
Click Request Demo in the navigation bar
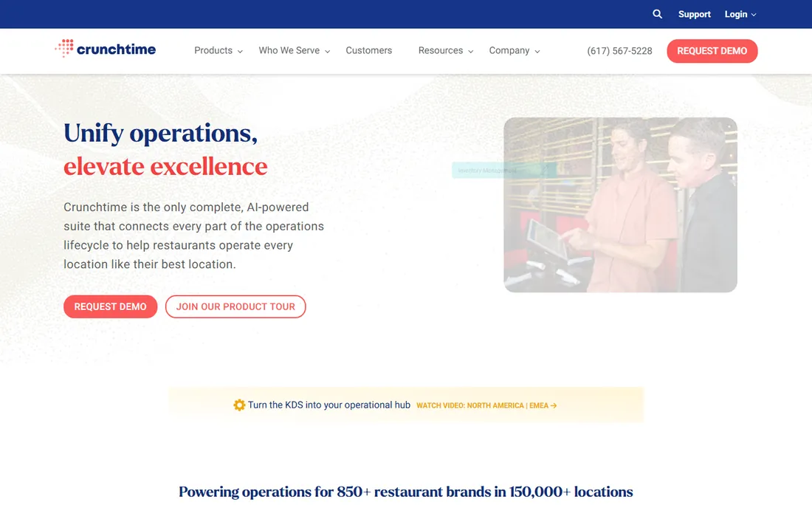[x=712, y=51]
